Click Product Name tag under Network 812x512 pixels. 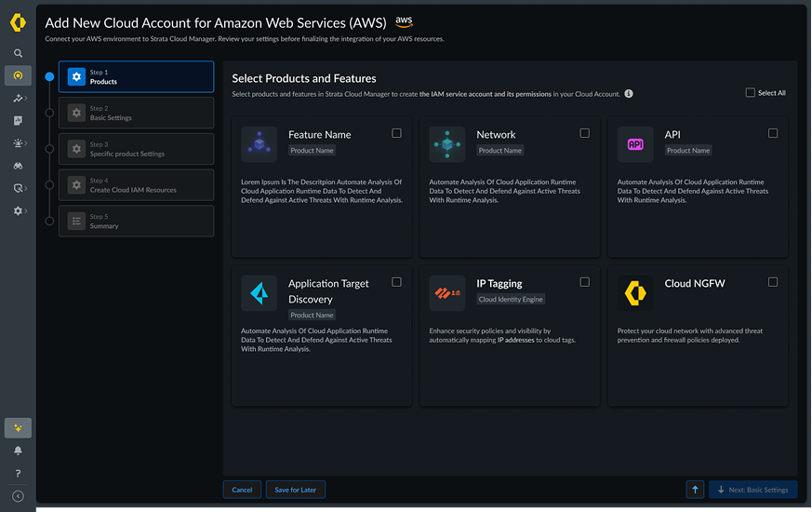[x=499, y=150]
